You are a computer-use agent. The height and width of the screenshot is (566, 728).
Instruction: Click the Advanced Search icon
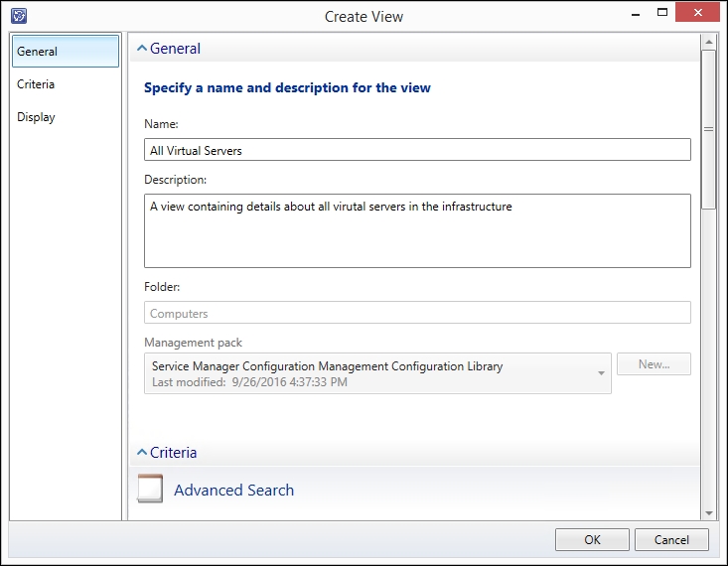coord(150,489)
